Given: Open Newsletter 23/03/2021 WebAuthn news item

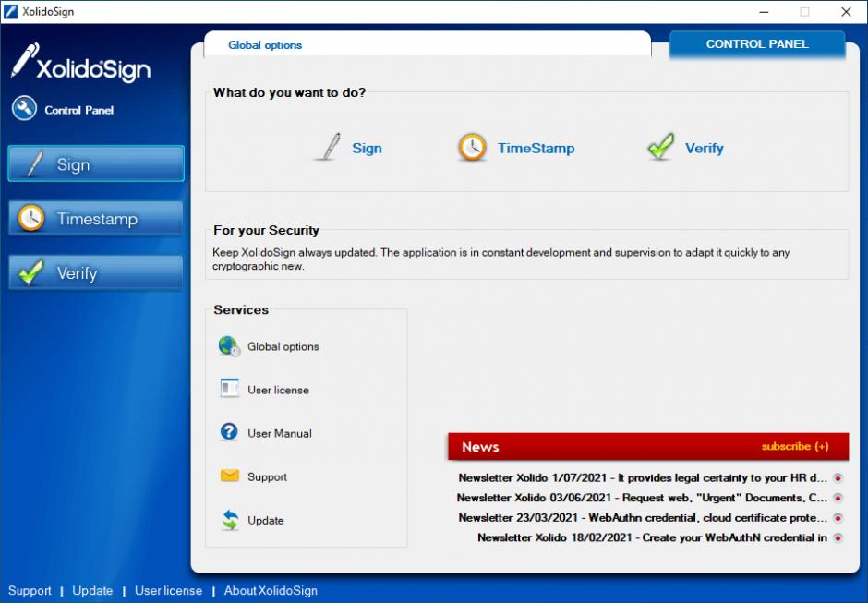Looking at the screenshot, I should tap(643, 518).
